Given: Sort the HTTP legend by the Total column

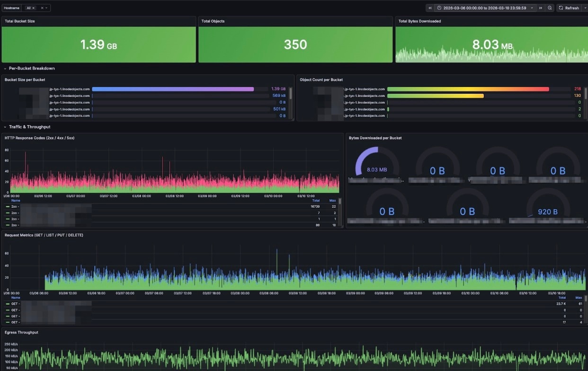Looking at the screenshot, I should click(316, 200).
